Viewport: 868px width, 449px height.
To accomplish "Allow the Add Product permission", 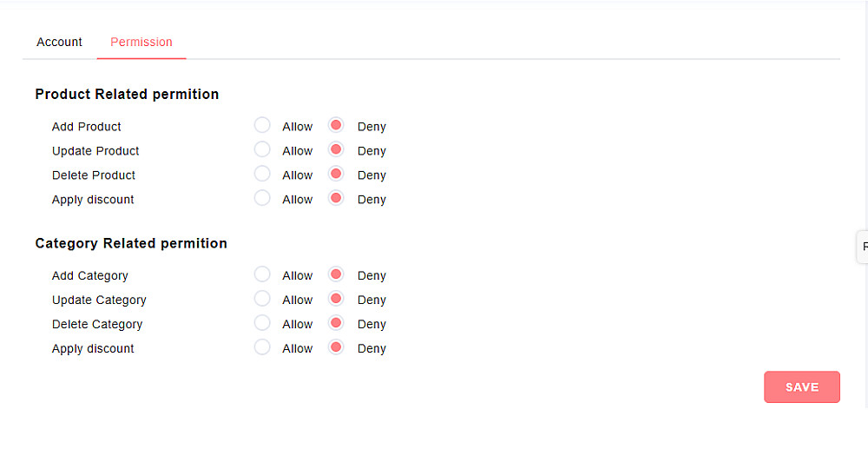I will tap(262, 125).
